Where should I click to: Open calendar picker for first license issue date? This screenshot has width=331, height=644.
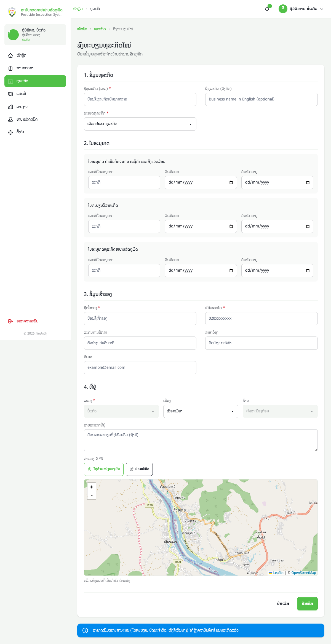tap(231, 182)
